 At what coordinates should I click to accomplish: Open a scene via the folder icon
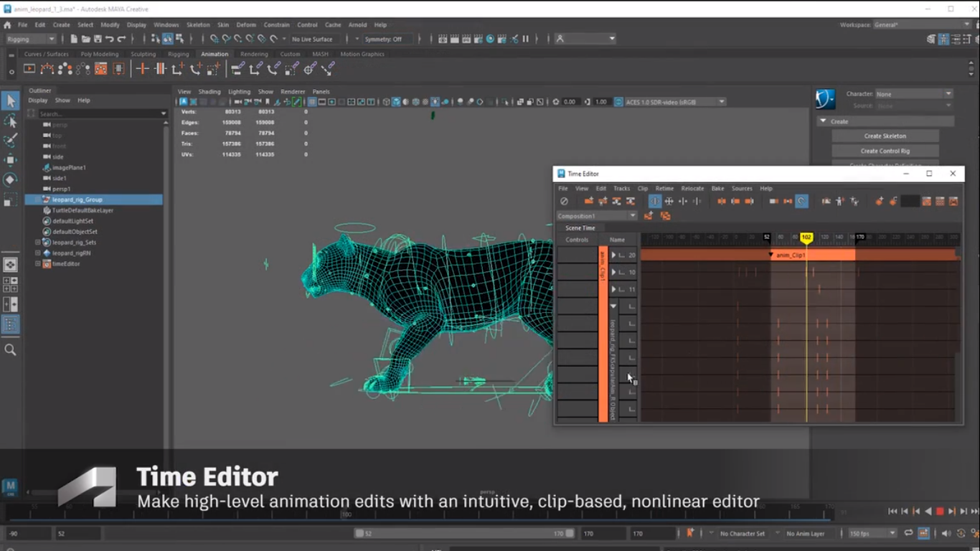[86, 39]
